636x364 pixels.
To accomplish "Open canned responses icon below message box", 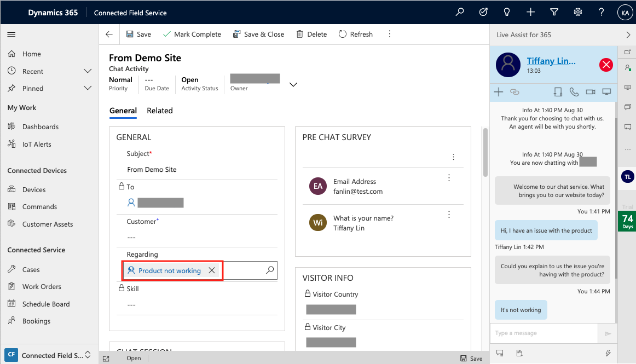I will pyautogui.click(x=500, y=353).
